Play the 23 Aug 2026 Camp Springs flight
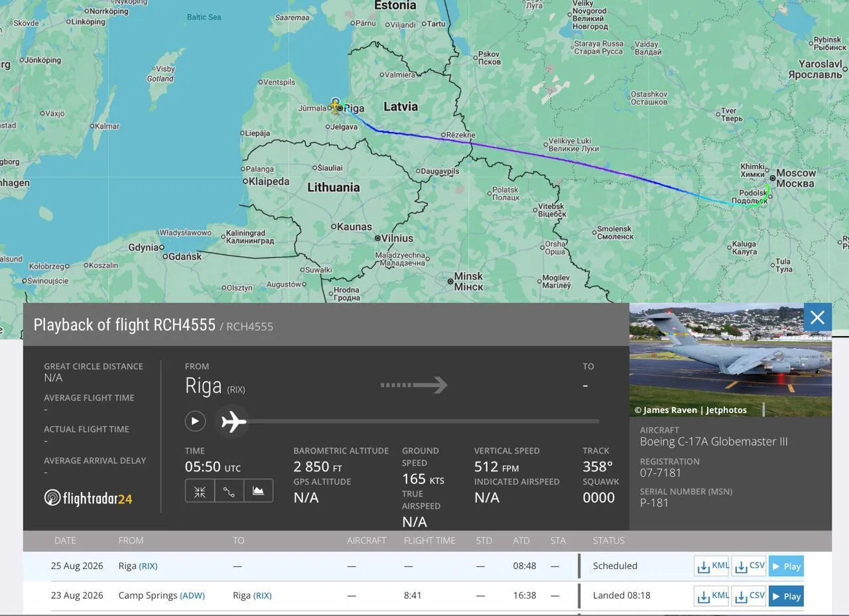The height and width of the screenshot is (616, 849). point(786,596)
